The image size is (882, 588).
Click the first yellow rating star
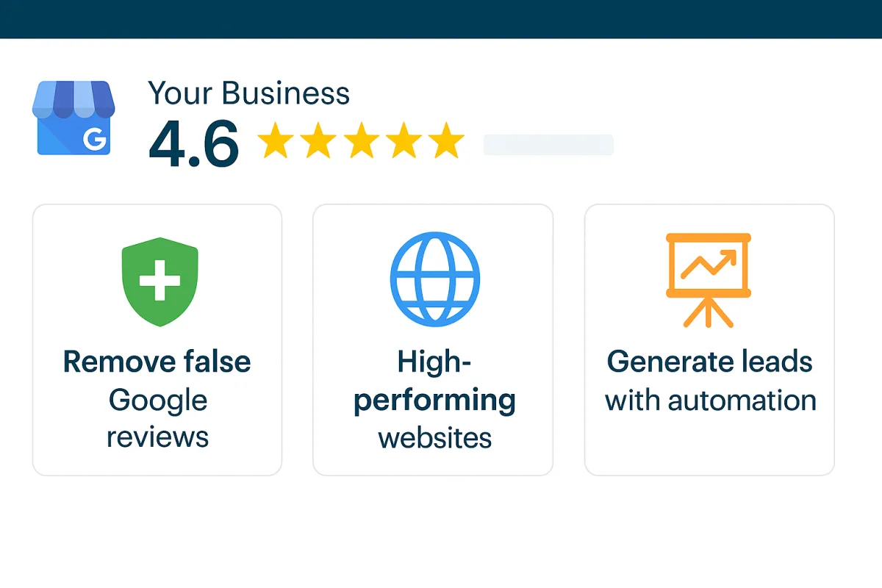[275, 141]
